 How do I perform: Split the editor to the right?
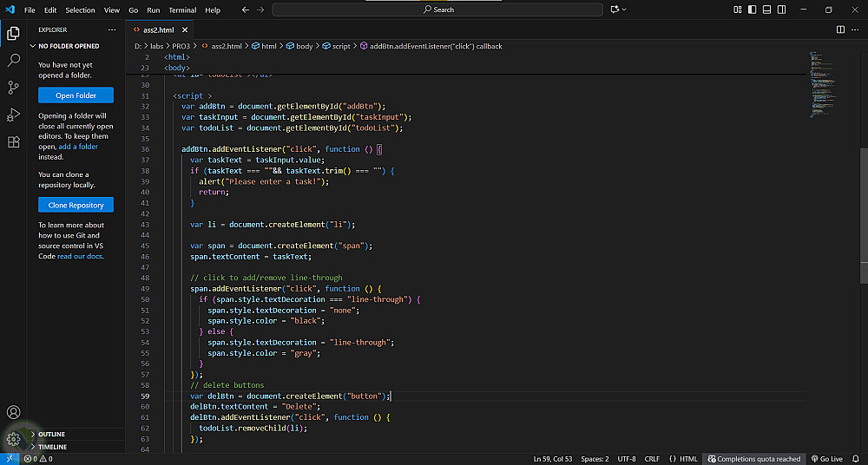[x=840, y=29]
